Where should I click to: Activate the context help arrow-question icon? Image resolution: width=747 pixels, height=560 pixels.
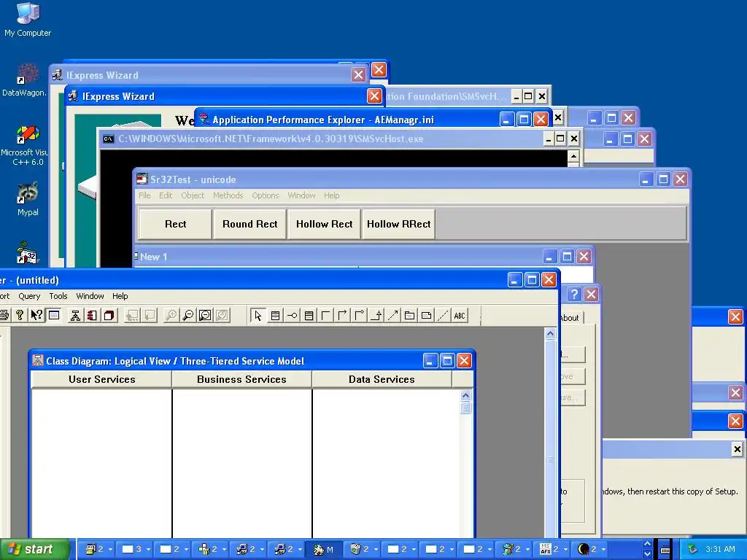pos(36,315)
